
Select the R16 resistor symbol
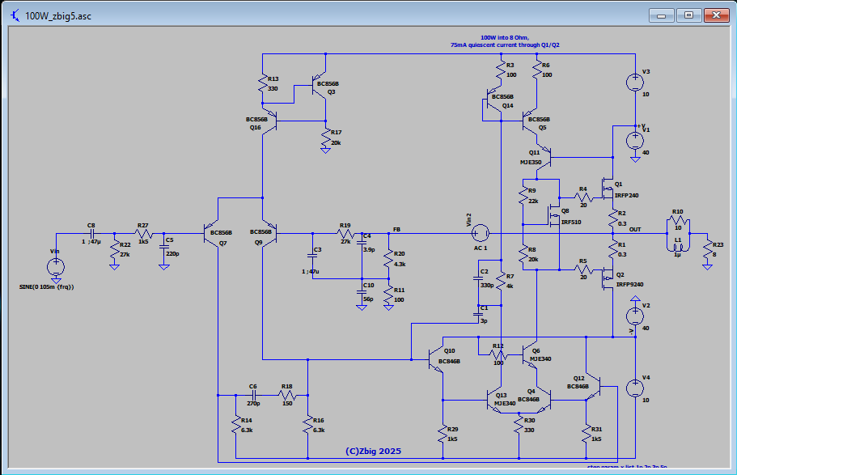307,426
